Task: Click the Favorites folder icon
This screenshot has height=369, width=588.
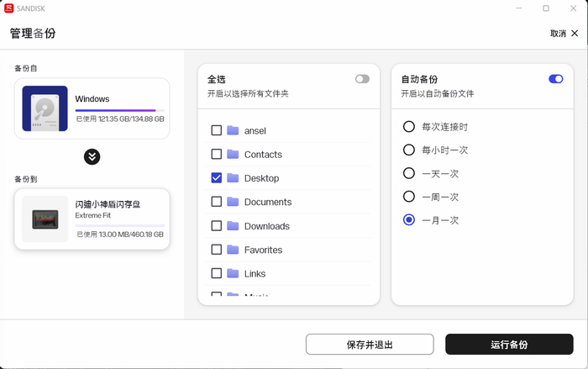Action: tap(233, 250)
